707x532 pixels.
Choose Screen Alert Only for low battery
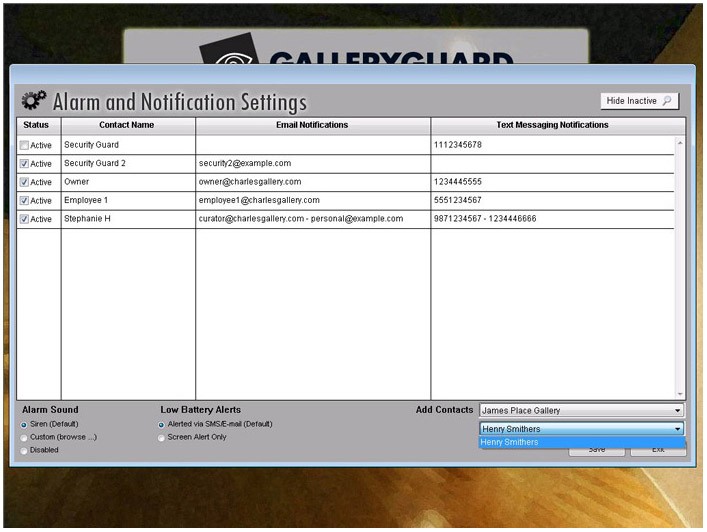click(161, 437)
